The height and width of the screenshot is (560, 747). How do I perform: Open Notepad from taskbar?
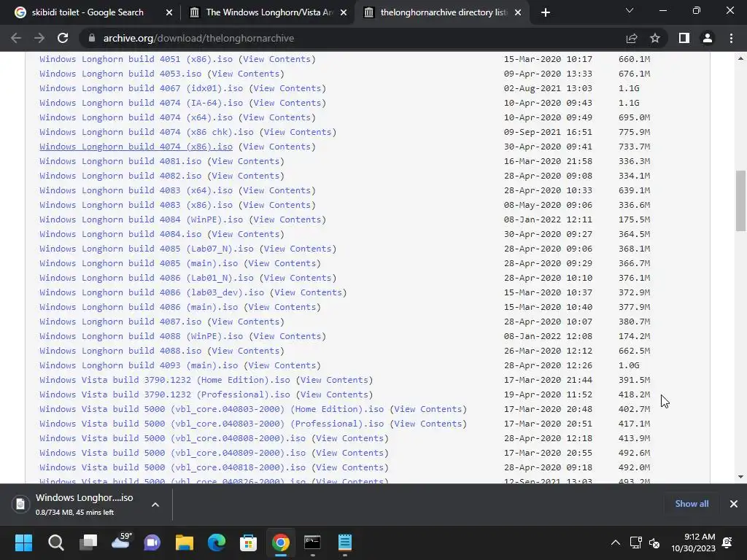point(345,542)
